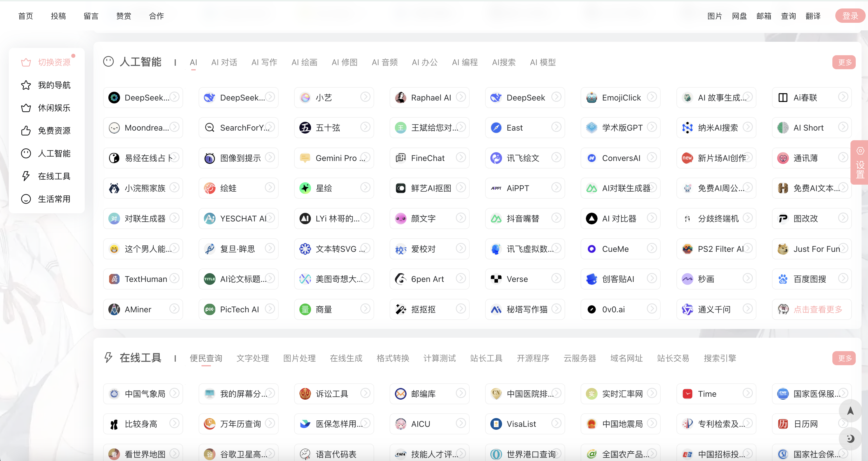Click the 登录 login button
868x461 pixels.
coord(850,16)
